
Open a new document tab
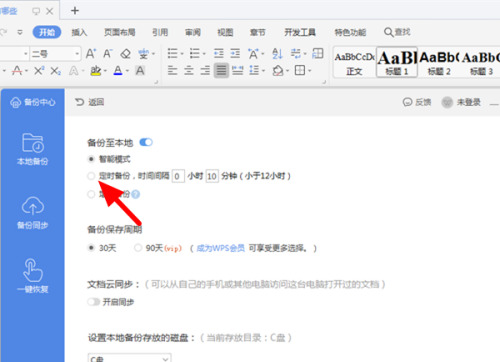coord(75,11)
